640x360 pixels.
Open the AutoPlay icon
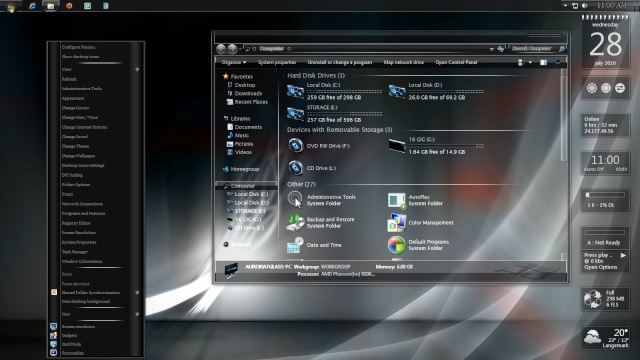(x=397, y=200)
